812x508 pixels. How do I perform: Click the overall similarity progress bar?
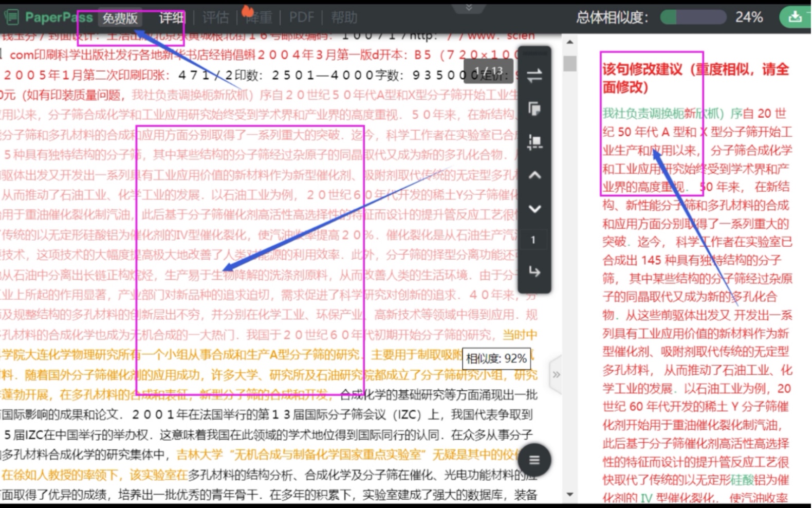tap(693, 17)
